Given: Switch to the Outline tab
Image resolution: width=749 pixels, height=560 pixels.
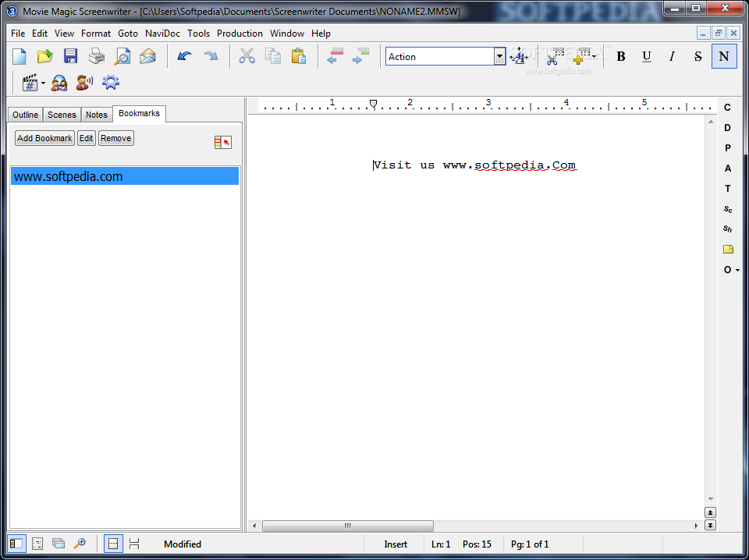Looking at the screenshot, I should tap(25, 115).
